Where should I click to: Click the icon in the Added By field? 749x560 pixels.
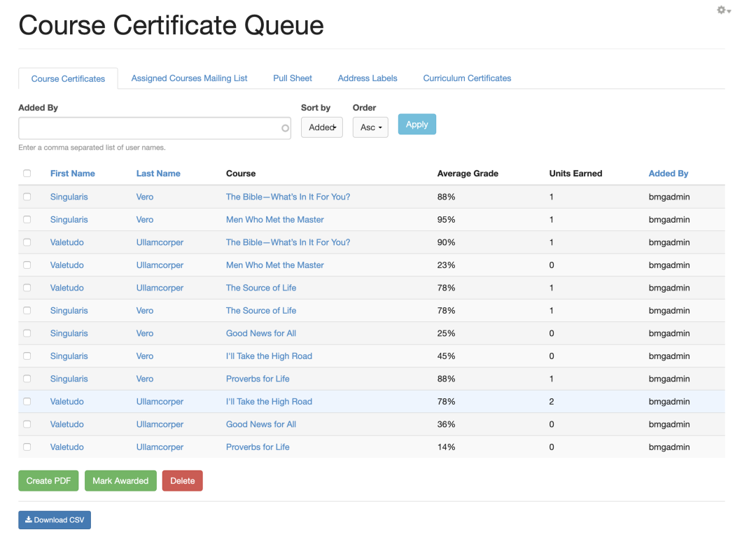pos(285,128)
